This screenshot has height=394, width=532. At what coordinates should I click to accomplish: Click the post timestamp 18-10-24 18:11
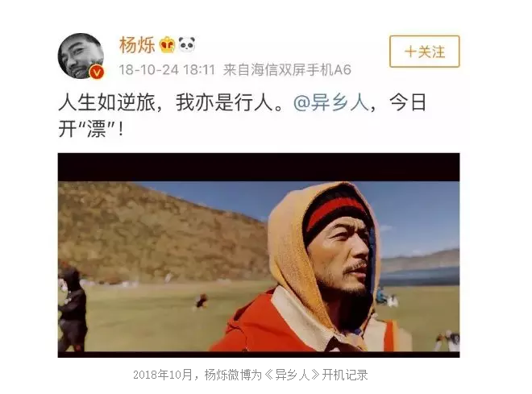pos(167,70)
